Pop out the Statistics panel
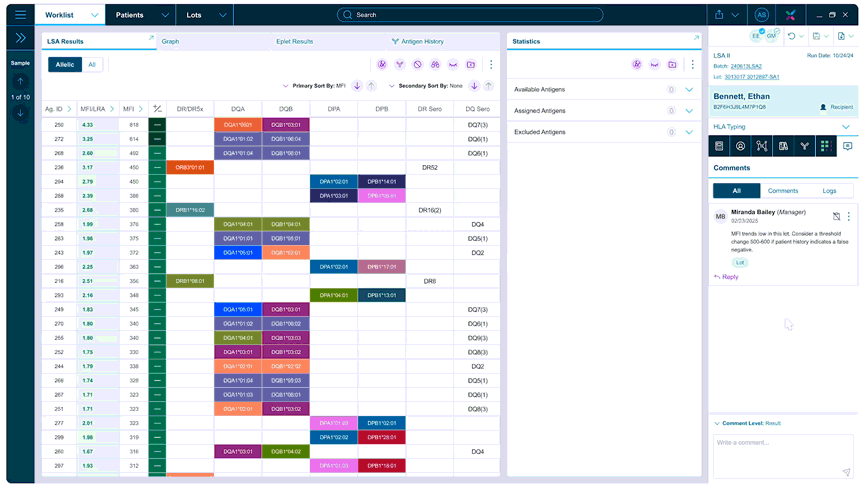Image resolution: width=864 pixels, height=486 pixels. click(x=696, y=38)
